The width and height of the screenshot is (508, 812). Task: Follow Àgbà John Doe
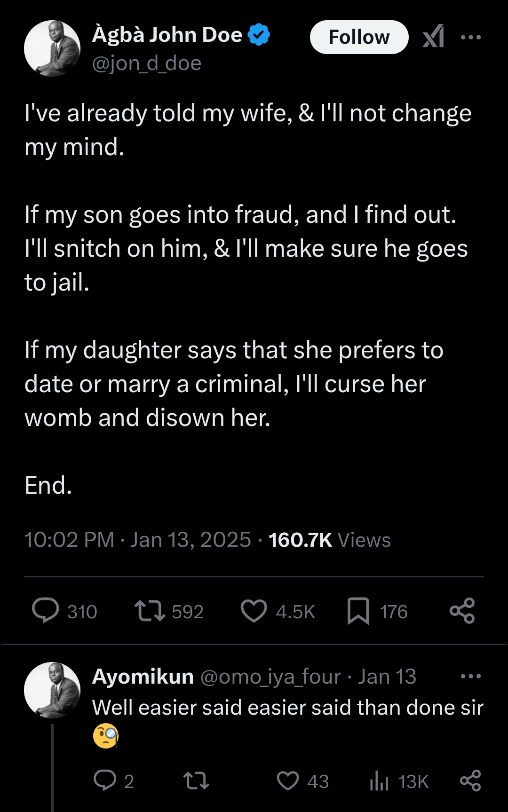[359, 37]
